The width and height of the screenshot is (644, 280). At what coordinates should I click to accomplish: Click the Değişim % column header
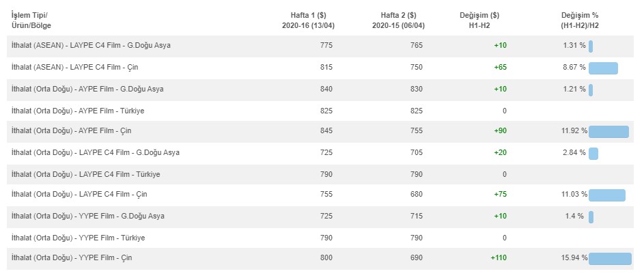click(x=580, y=20)
